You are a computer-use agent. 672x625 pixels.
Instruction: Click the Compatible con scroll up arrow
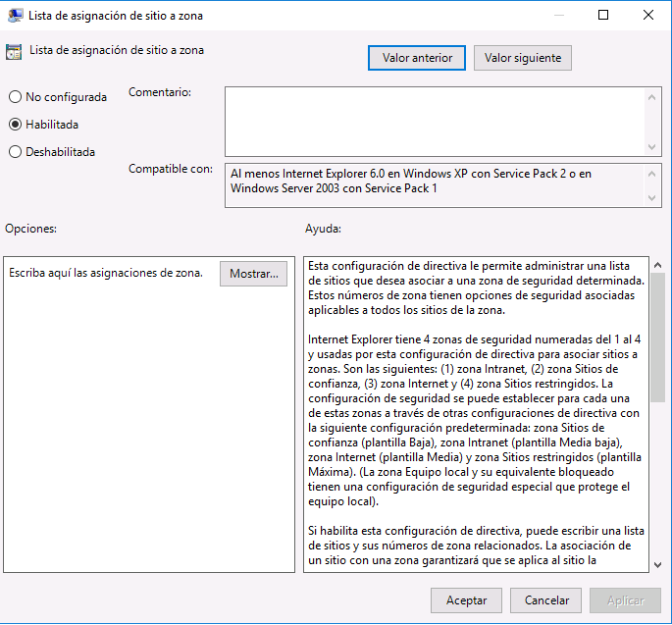click(x=653, y=173)
